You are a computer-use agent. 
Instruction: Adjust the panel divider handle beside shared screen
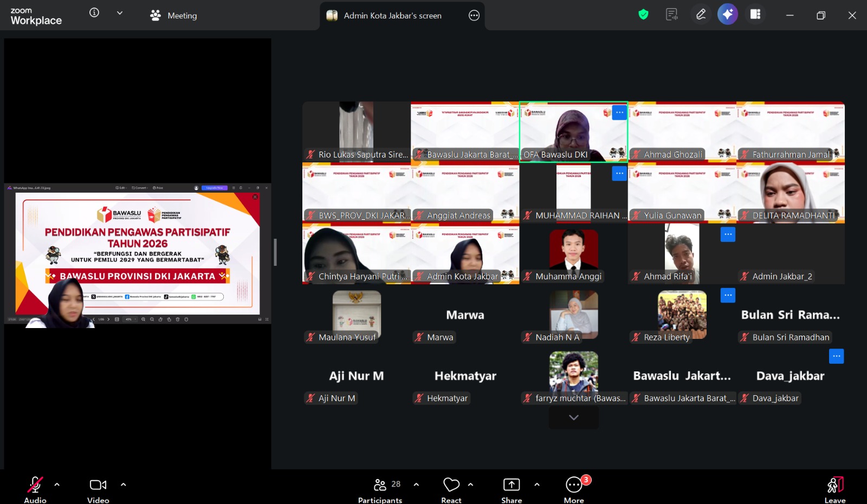pos(275,252)
